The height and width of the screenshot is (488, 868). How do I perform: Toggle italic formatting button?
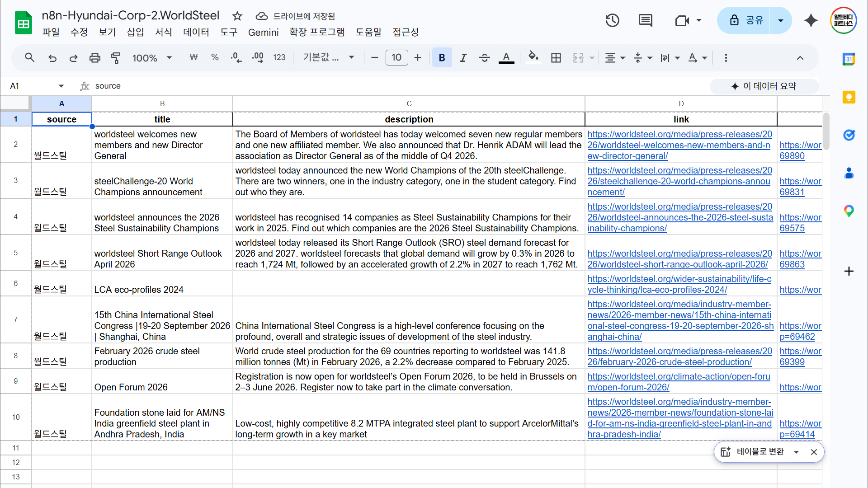[463, 58]
